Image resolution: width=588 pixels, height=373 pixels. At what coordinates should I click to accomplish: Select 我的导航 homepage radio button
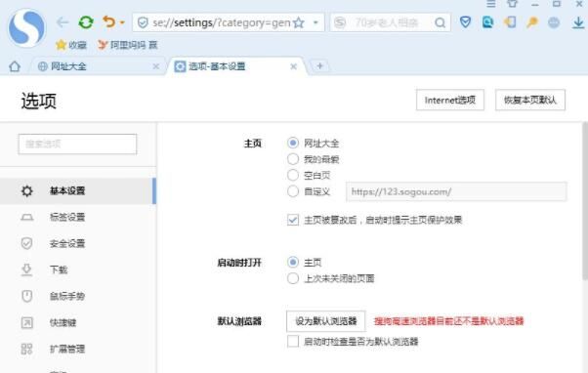point(293,159)
